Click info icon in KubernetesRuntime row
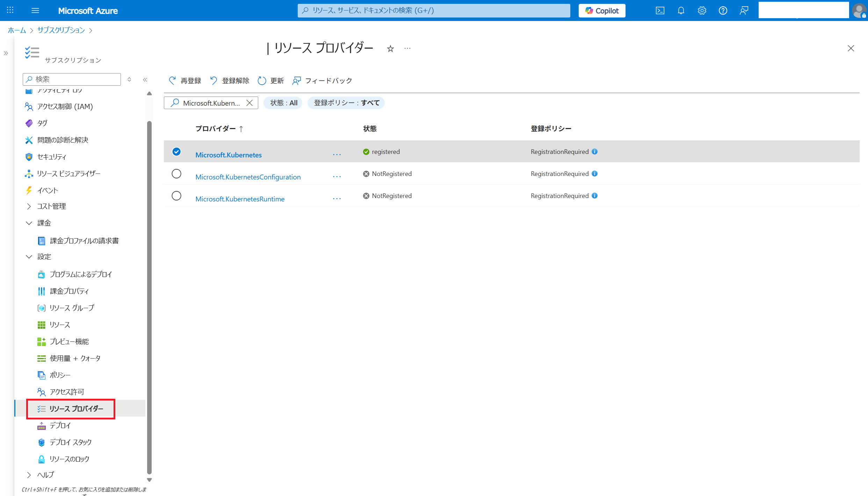Image resolution: width=868 pixels, height=496 pixels. tap(595, 196)
